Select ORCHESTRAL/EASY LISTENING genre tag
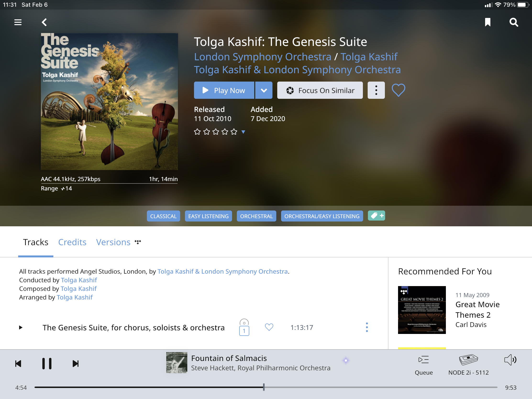This screenshot has height=399, width=532. [x=322, y=216]
